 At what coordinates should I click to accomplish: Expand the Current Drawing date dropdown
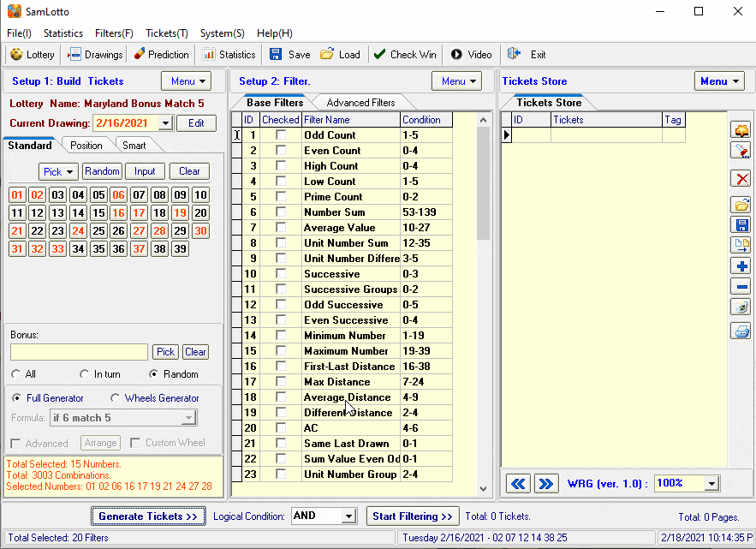(165, 123)
